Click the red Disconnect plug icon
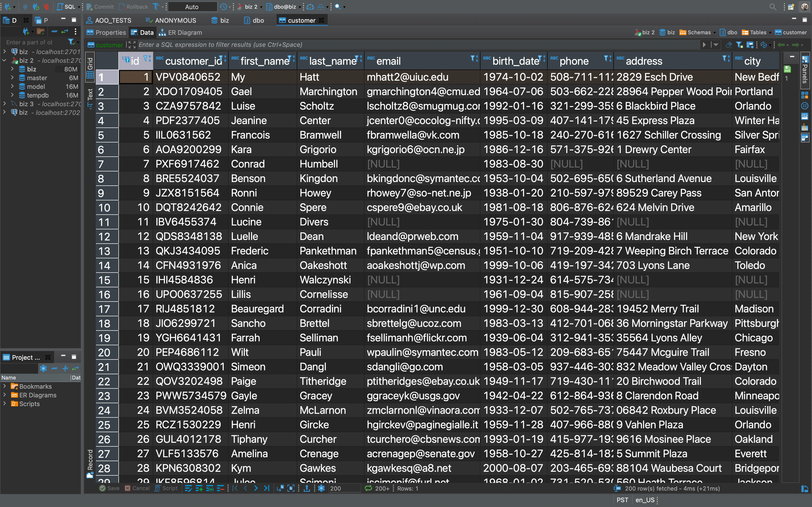 (46, 6)
